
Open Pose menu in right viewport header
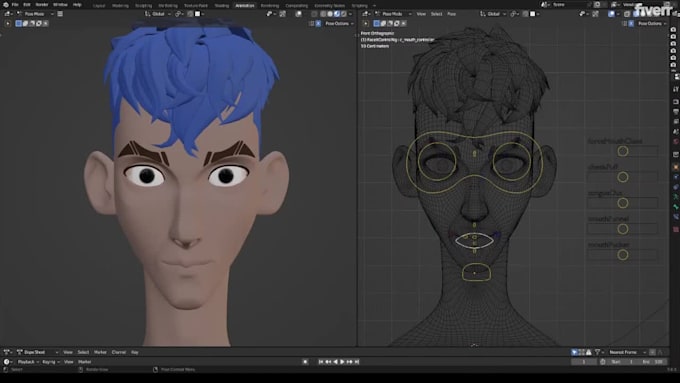pyautogui.click(x=451, y=14)
